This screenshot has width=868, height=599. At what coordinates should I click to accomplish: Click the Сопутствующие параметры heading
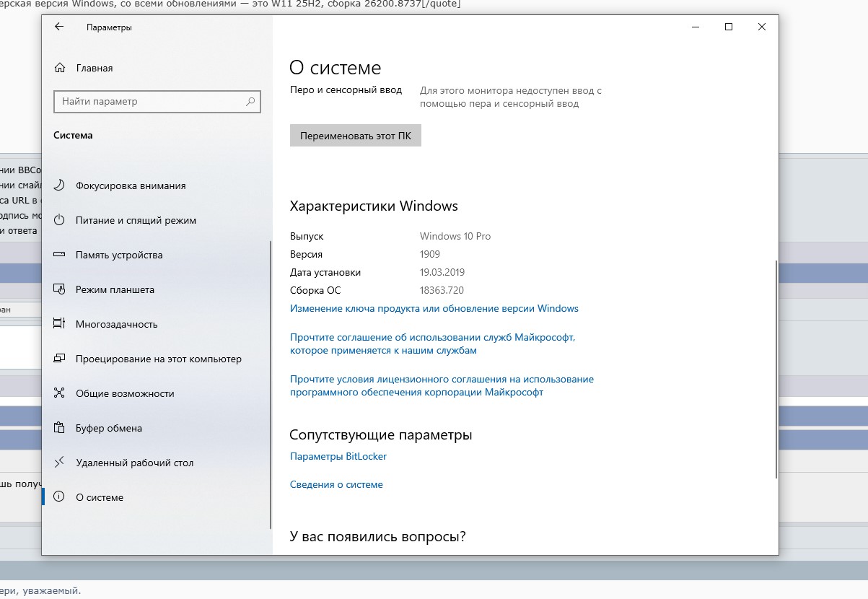[x=381, y=435]
